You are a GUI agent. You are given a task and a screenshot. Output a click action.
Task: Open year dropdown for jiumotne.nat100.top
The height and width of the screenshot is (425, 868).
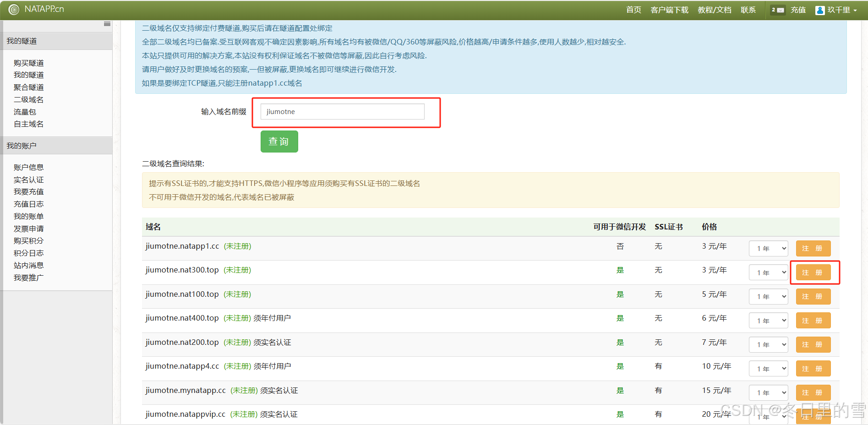pos(769,297)
